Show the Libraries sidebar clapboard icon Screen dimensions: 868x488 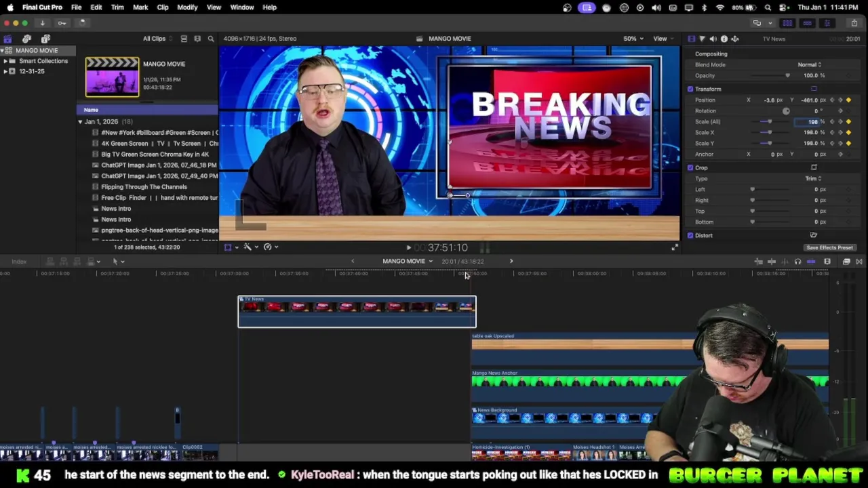pos(7,39)
